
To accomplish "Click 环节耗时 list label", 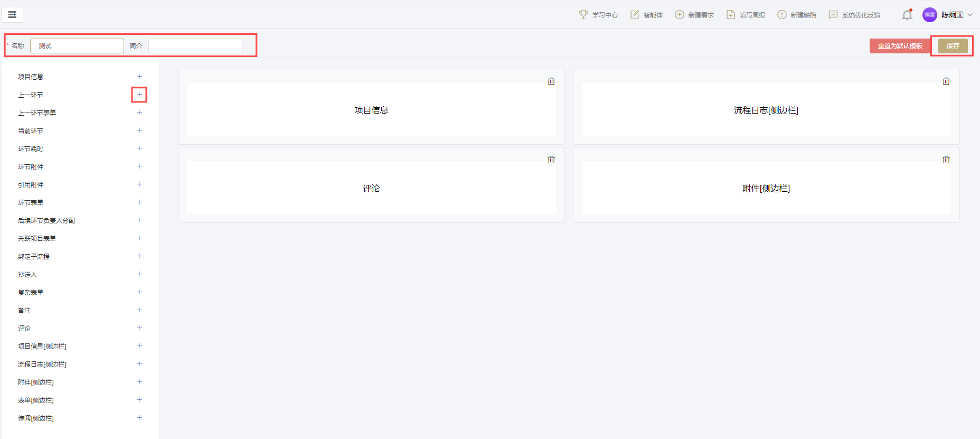I will (31, 149).
